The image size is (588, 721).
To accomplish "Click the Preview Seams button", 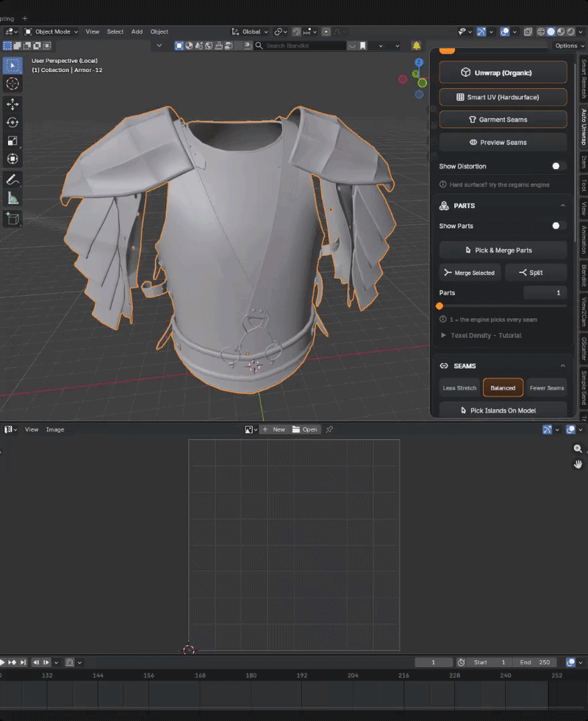I will (x=503, y=143).
